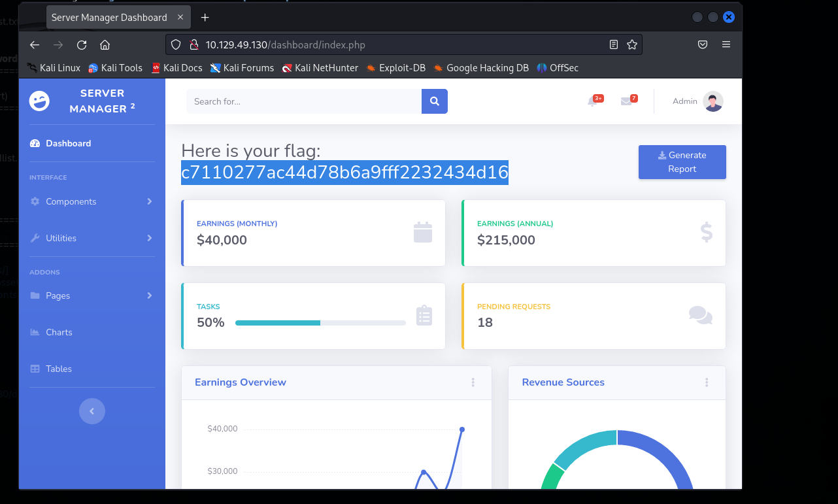Screen dimensions: 838x504
Task: Click the comments icon on Pending Requests
Action: click(x=701, y=315)
